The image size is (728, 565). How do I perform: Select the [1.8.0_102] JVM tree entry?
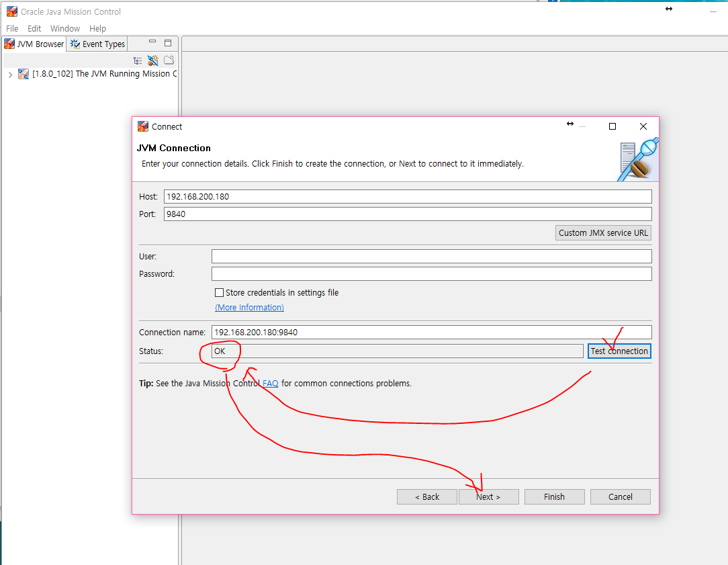[x=97, y=74]
